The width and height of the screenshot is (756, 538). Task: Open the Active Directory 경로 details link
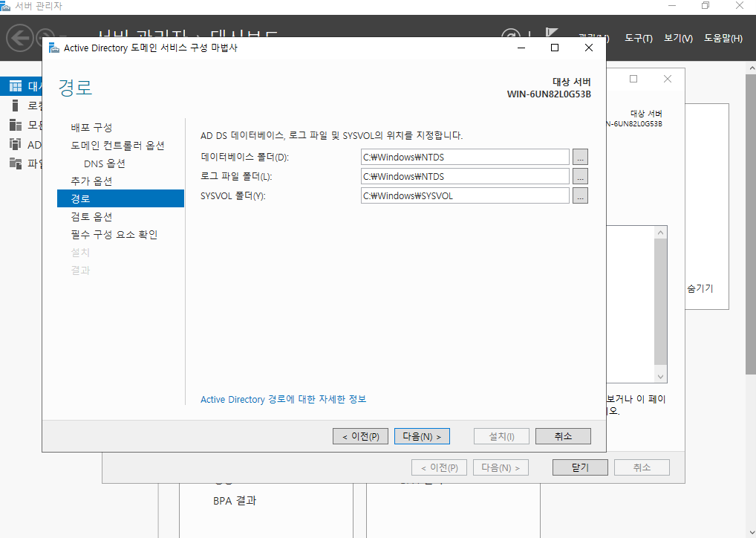point(284,400)
